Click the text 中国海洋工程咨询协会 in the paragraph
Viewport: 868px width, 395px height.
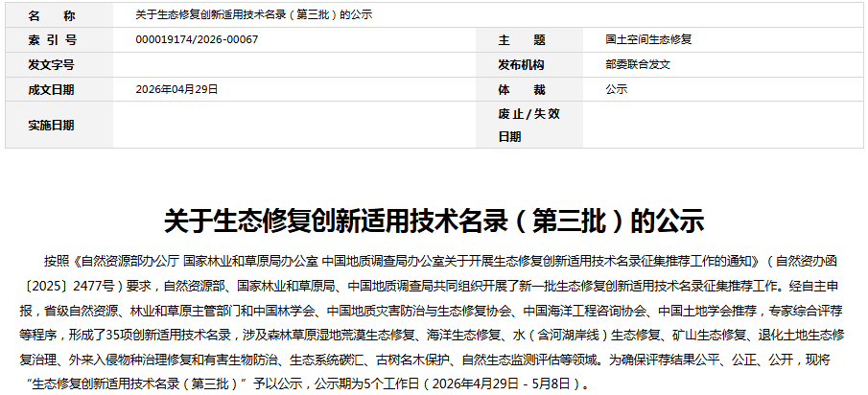point(585,311)
